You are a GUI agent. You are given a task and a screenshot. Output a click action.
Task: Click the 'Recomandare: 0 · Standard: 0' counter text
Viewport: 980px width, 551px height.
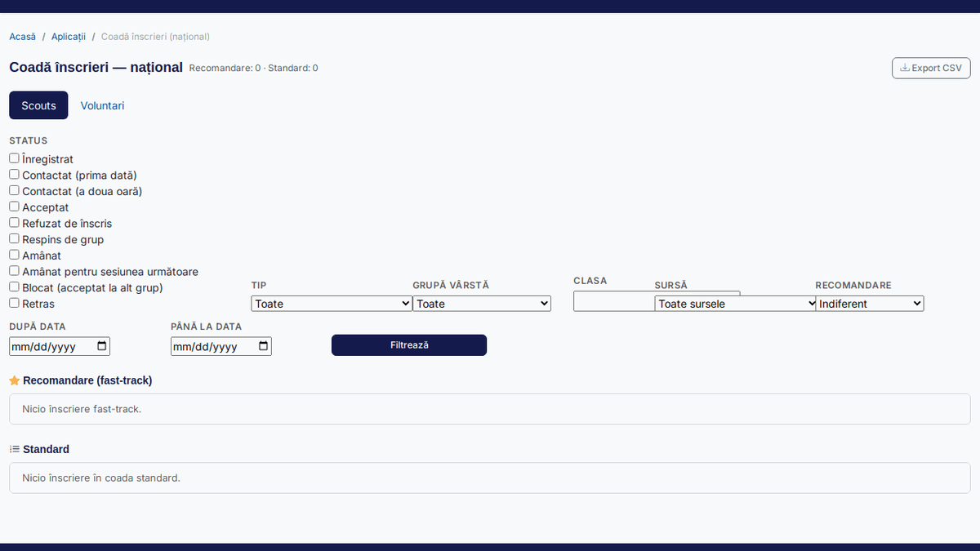pos(254,69)
